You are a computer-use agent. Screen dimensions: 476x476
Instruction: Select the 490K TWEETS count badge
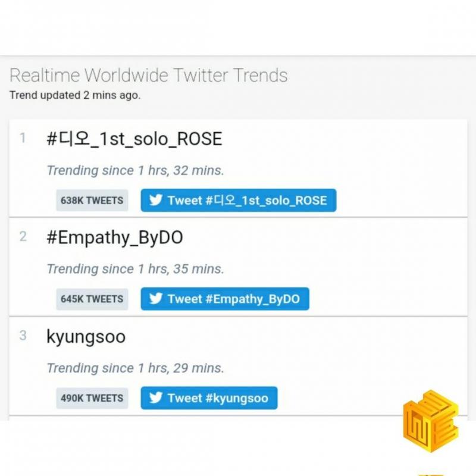tap(92, 398)
